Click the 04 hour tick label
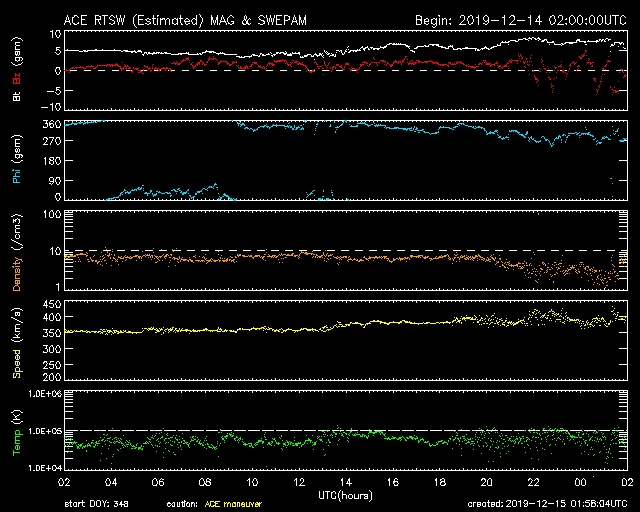Viewport: 640px width, 512px height. coord(111,483)
